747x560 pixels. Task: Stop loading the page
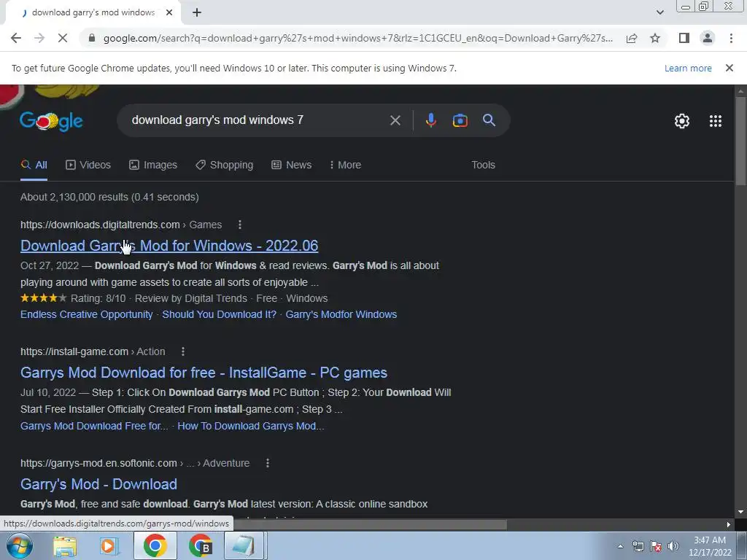pos(63,38)
